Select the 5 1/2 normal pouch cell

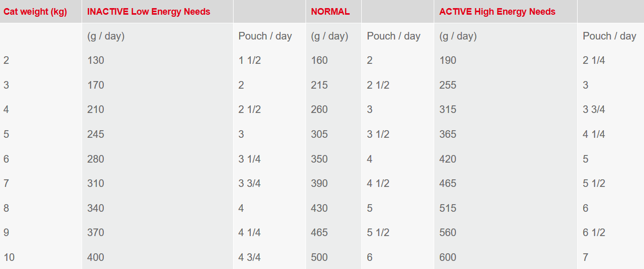click(x=378, y=233)
